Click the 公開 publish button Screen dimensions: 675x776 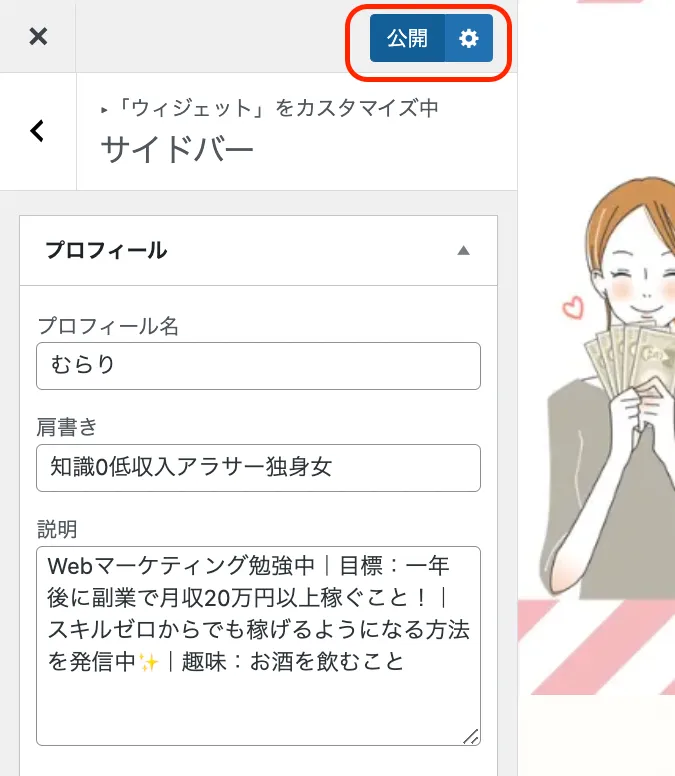click(x=407, y=38)
